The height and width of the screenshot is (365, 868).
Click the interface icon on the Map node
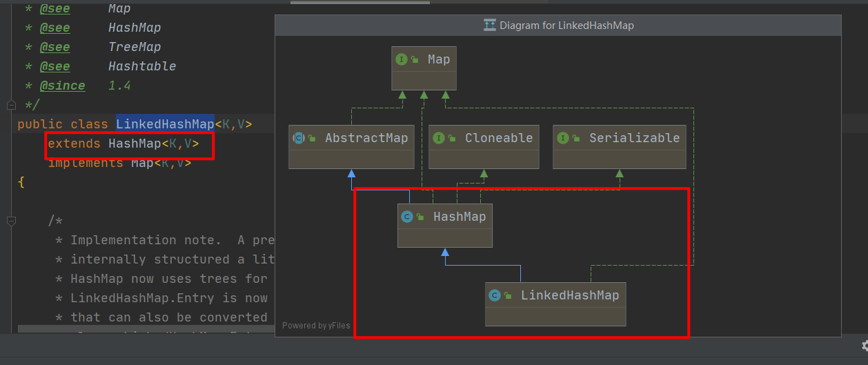(x=402, y=59)
